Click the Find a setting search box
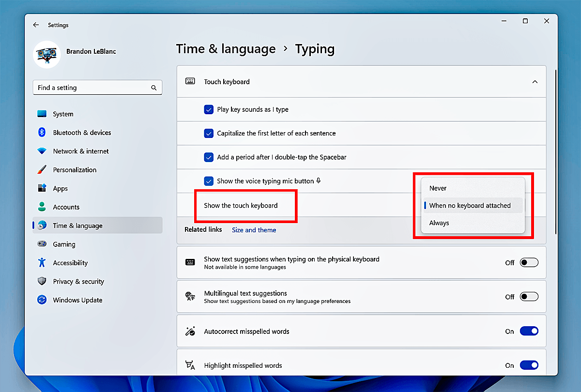Image resolution: width=581 pixels, height=392 pixels. pos(97,88)
